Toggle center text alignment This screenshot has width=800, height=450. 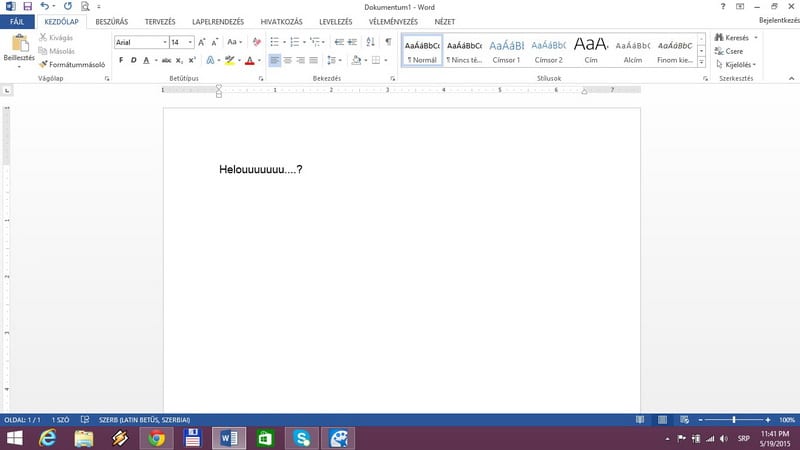[x=289, y=60]
